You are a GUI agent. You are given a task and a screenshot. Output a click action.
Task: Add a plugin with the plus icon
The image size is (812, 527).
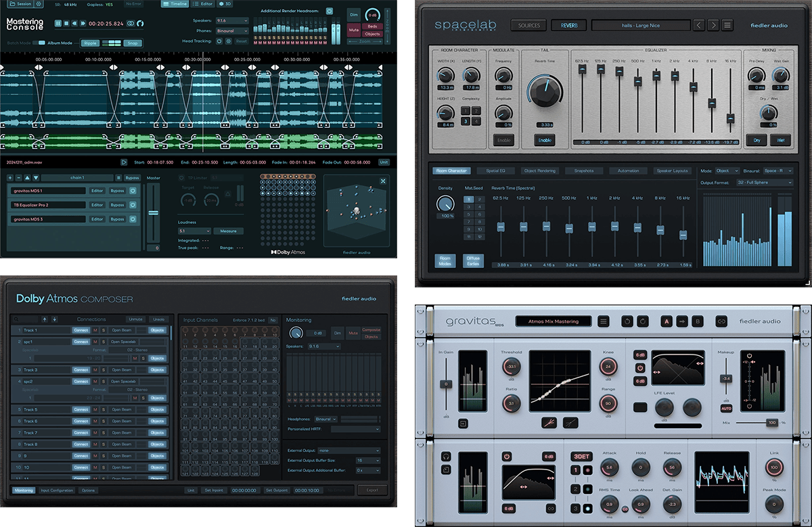click(10, 178)
